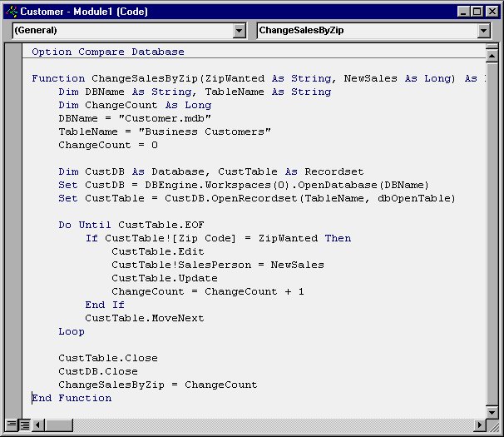Viewport: 504px width, 437px height.
Task: Click the horizontal scrollbar left arrow
Action: pos(38,425)
